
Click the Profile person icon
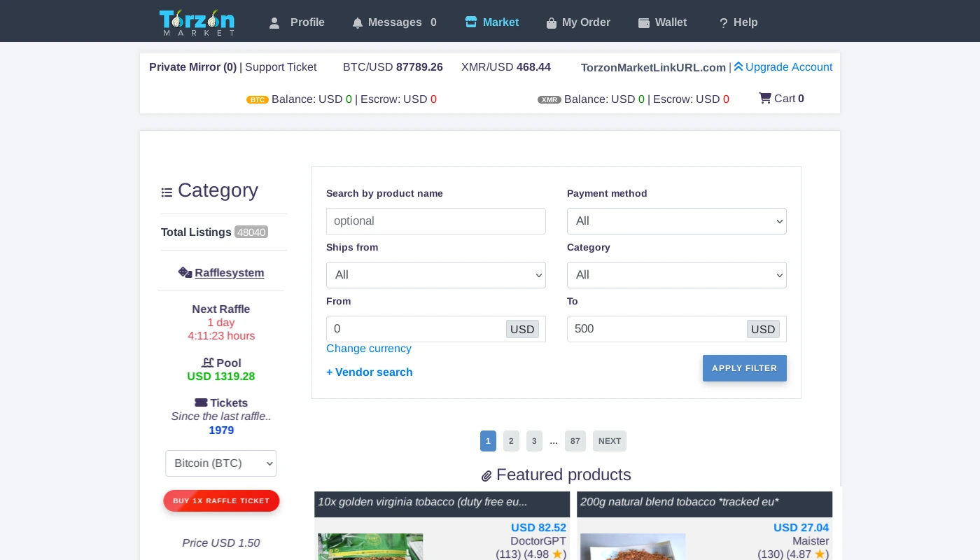pos(274,22)
